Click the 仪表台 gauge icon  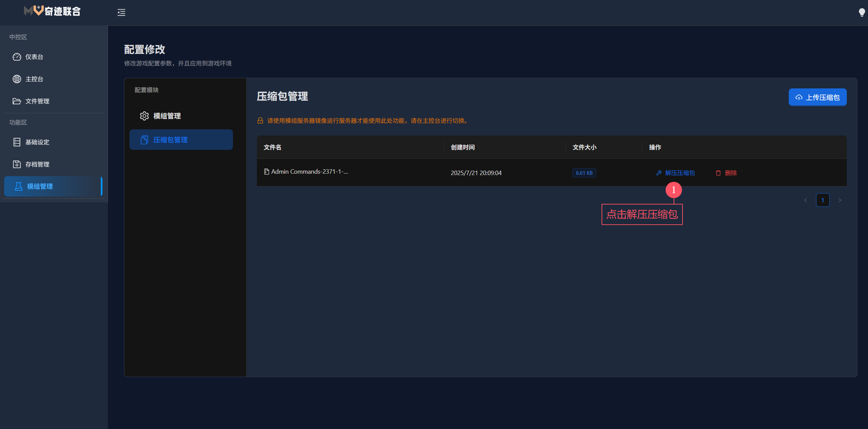point(17,57)
